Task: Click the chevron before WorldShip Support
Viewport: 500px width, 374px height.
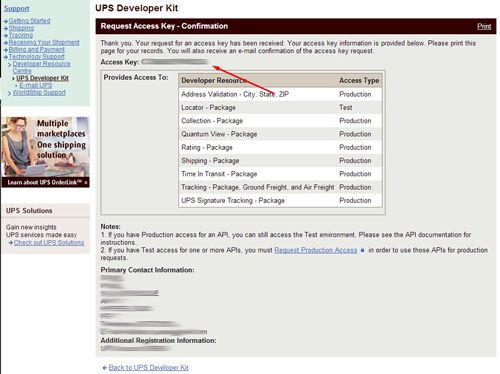Action: 10,93
